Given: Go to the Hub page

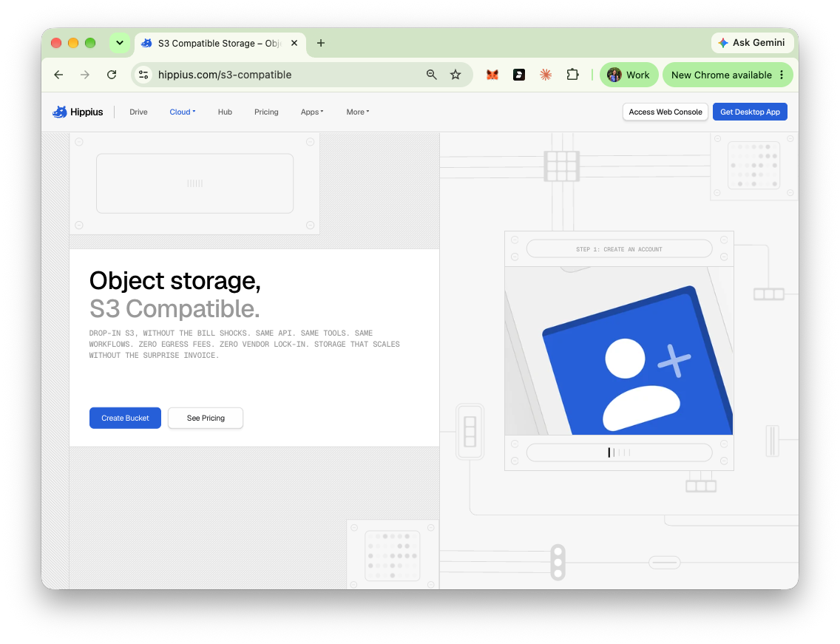Looking at the screenshot, I should click(225, 112).
